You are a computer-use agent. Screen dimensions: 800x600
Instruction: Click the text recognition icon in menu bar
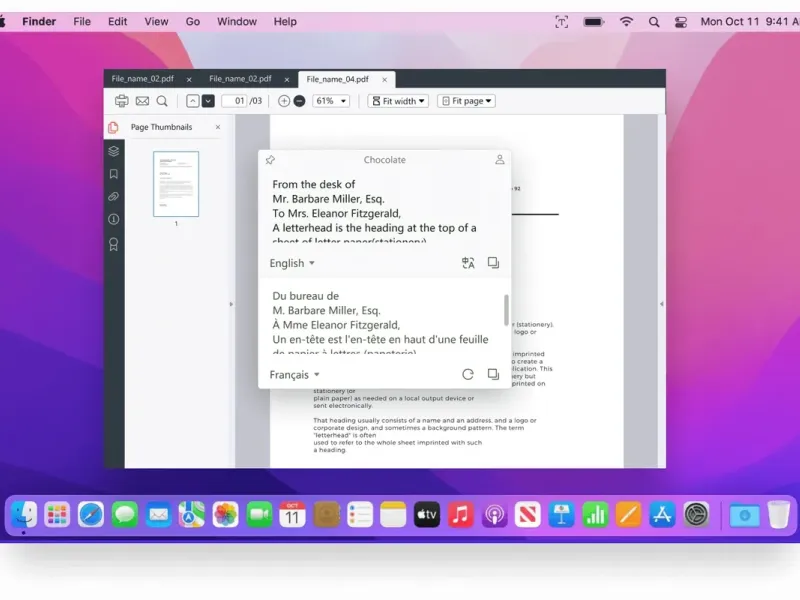[561, 22]
